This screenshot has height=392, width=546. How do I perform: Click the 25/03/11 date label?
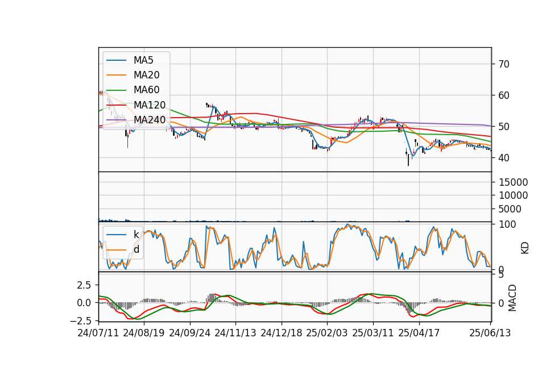click(x=373, y=333)
